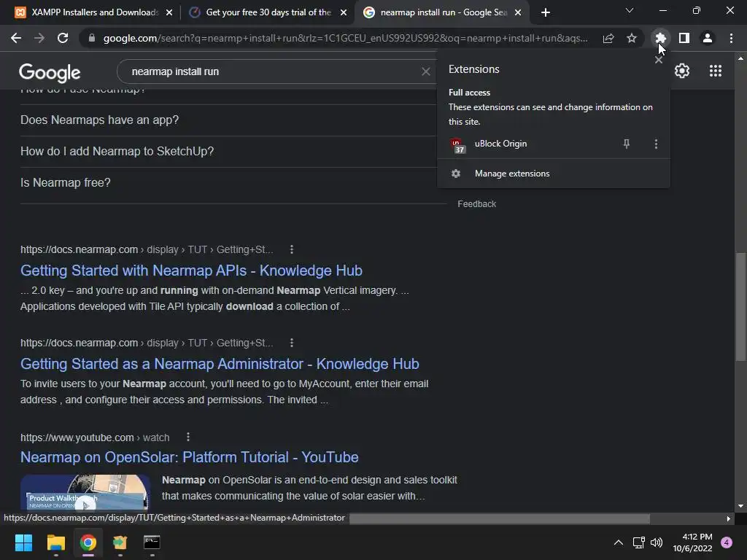Open the clock showing 4:12 PM
Image resolution: width=747 pixels, height=560 pixels.
693,542
